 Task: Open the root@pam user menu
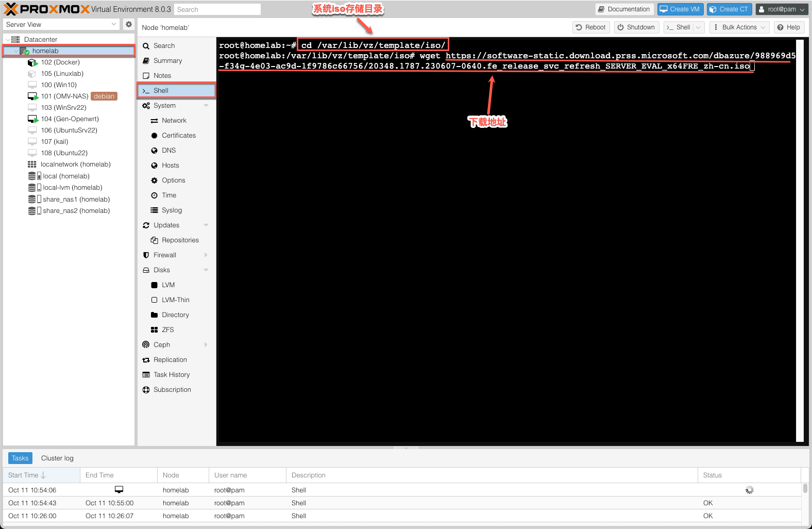(781, 9)
